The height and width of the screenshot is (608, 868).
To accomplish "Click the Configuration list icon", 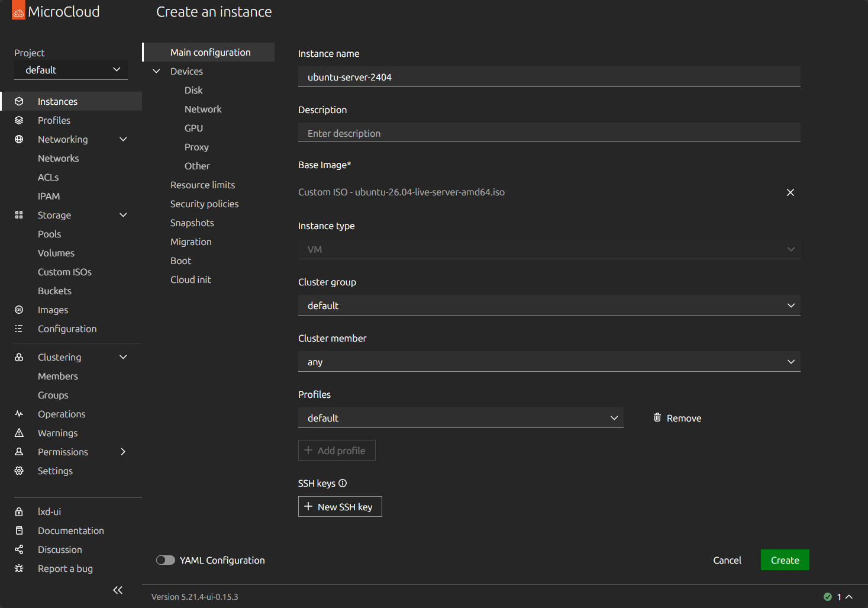I will point(19,329).
